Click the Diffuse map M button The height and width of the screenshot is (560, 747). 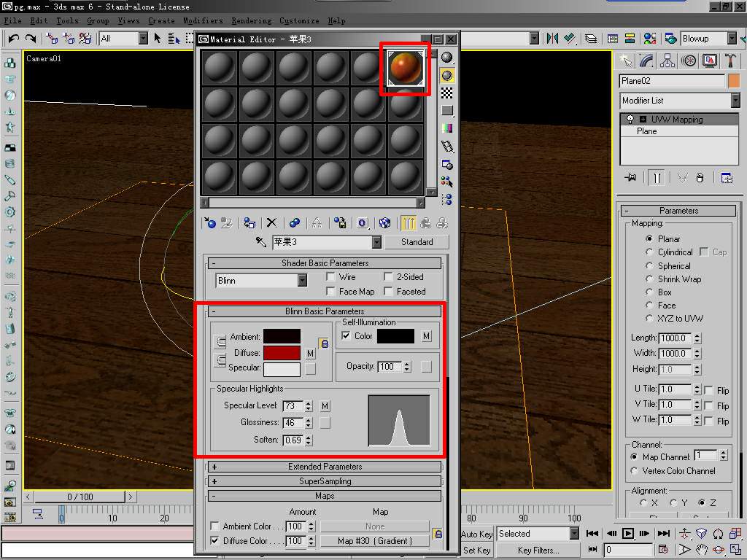[x=310, y=354]
